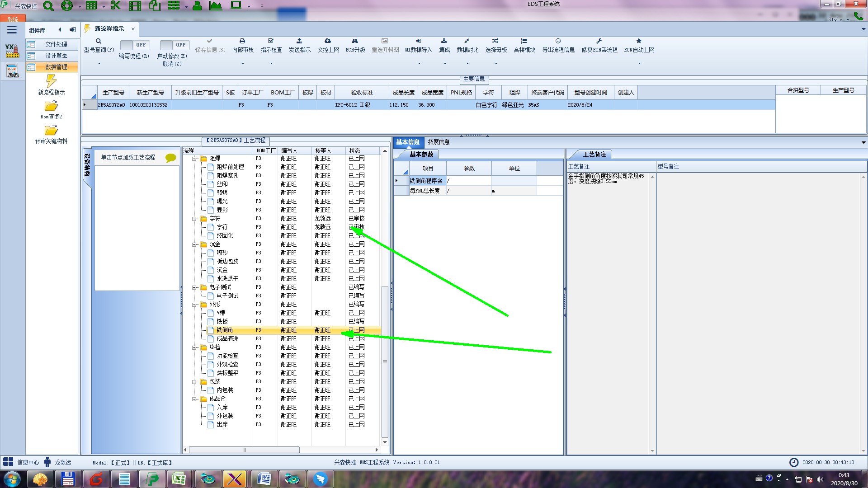Viewport: 868px width, 488px height.
Task: Toggle the 编写流程 OFF switch
Action: [x=134, y=45]
